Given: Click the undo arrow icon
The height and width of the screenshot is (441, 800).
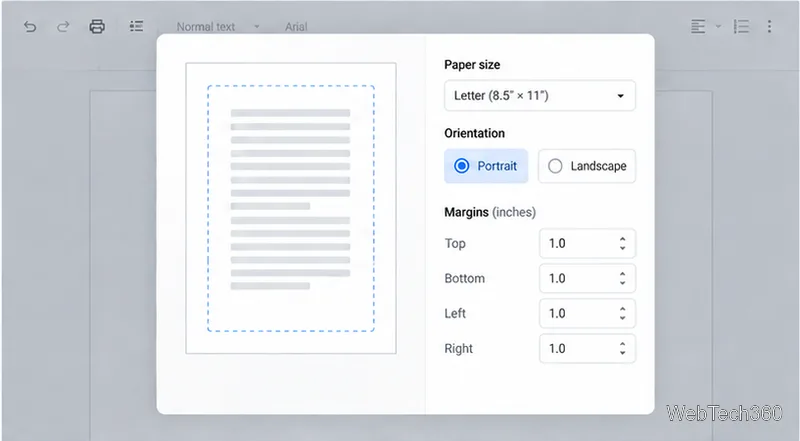Looking at the screenshot, I should pos(30,27).
